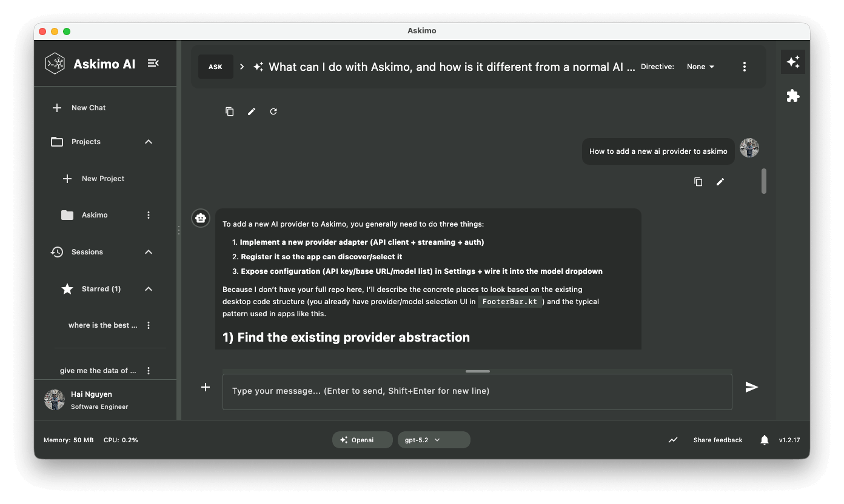The height and width of the screenshot is (504, 844).
Task: Open the Hai Nguyen profile avatar
Action: pyautogui.click(x=55, y=400)
